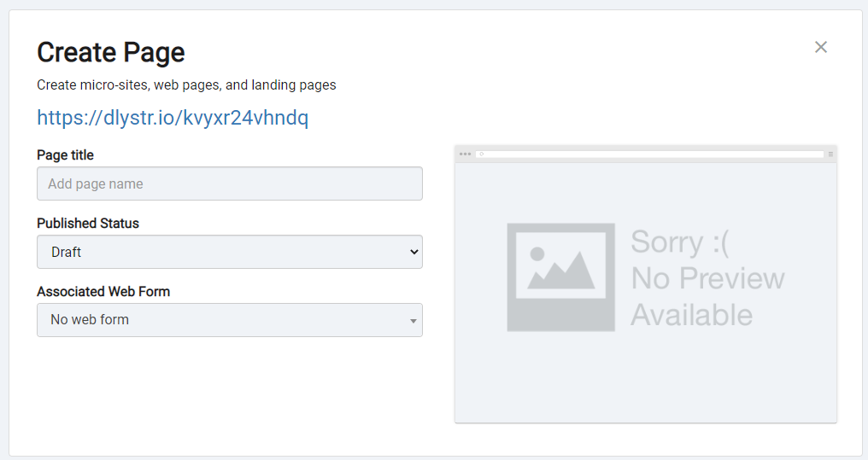Expand the Associated Web Form selector
Image resolution: width=868 pixels, height=460 pixels.
click(230, 319)
